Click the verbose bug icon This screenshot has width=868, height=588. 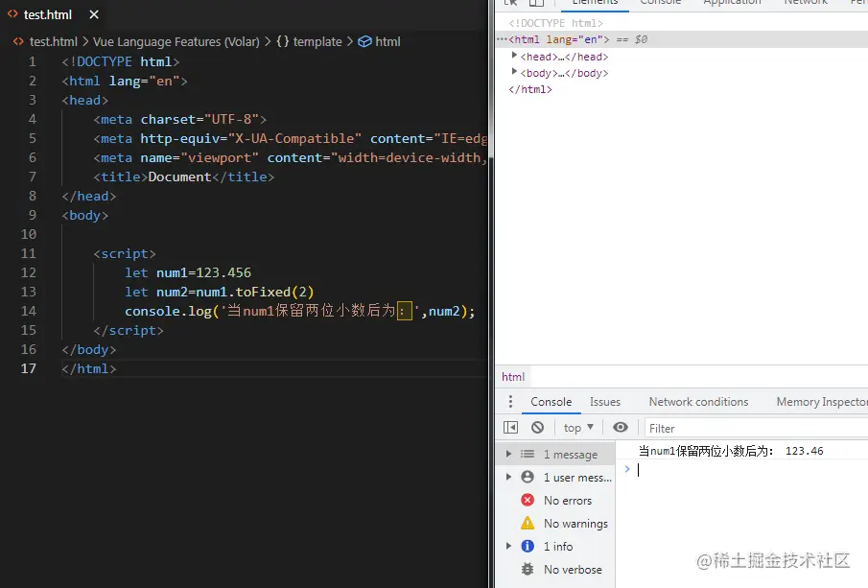(x=528, y=569)
